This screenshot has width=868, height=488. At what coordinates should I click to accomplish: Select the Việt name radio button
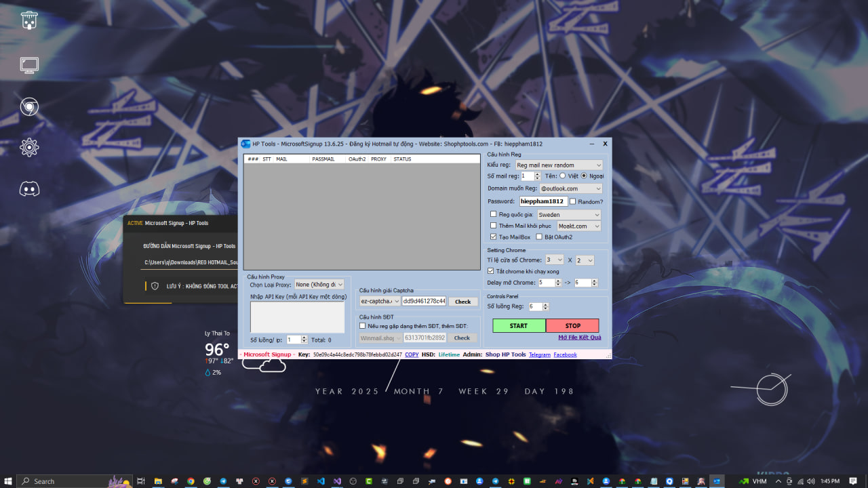[562, 176]
